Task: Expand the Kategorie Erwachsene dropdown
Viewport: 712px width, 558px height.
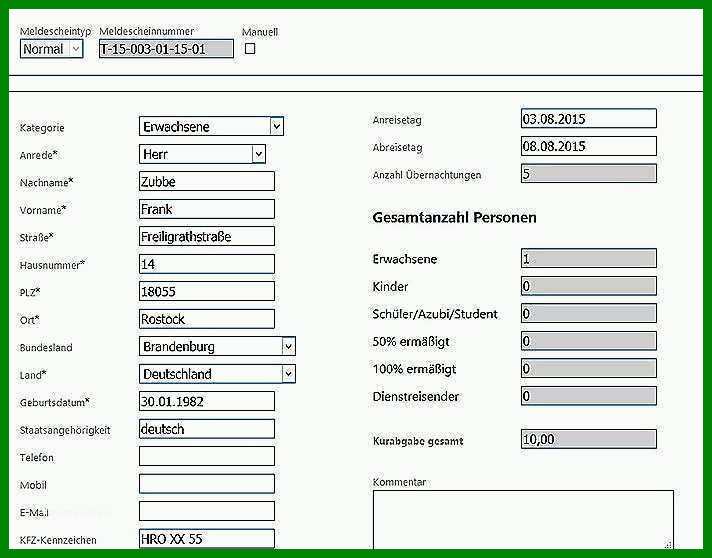Action: [211, 126]
